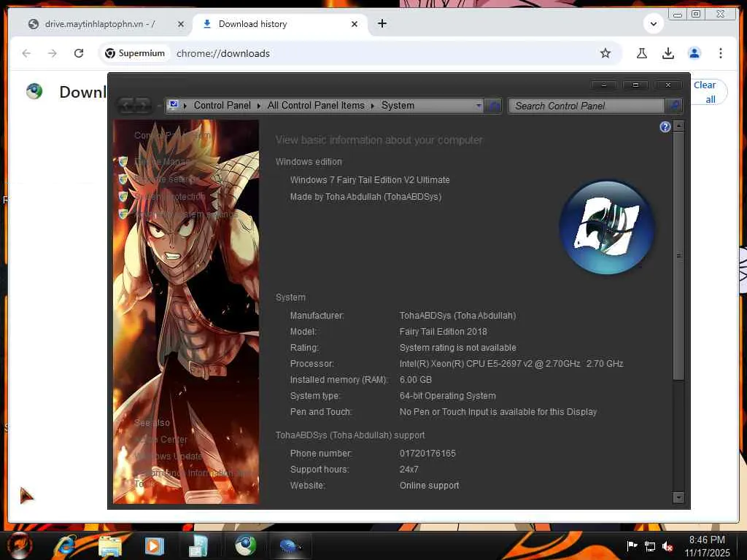Open tab search dropdown in Supermium
Image resolution: width=747 pixels, height=560 pixels.
tap(654, 24)
